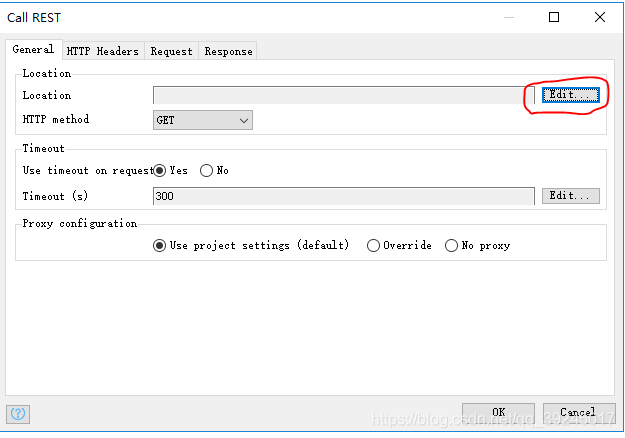The height and width of the screenshot is (438, 625).
Task: Open the Response tab
Action: click(x=228, y=51)
